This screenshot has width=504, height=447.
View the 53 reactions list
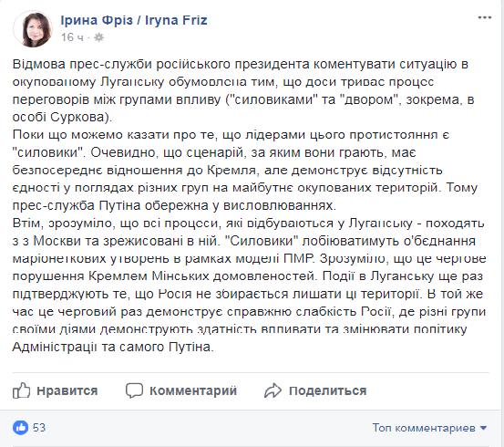click(x=39, y=428)
